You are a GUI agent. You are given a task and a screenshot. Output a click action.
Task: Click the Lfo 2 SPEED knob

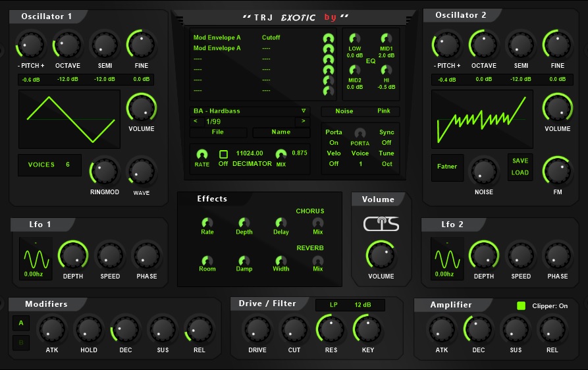[521, 255]
